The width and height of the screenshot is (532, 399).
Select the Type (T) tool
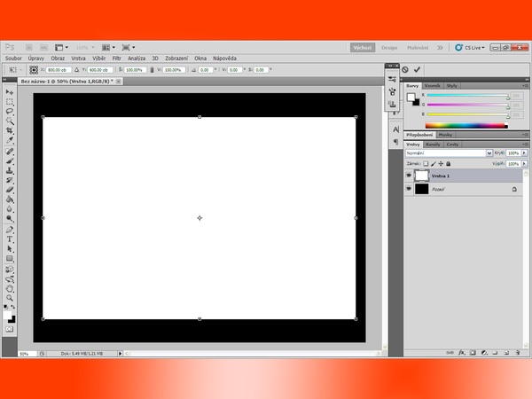click(10, 239)
